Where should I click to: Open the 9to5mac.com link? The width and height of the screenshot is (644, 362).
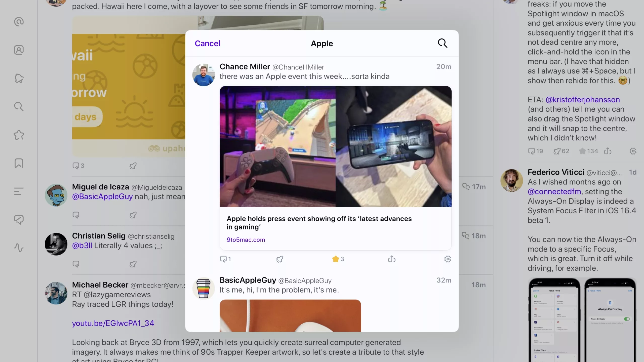(x=246, y=240)
